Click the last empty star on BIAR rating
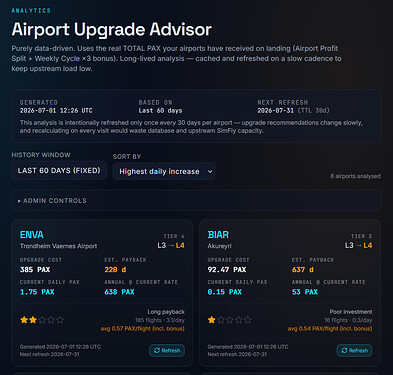 pyautogui.click(x=248, y=320)
